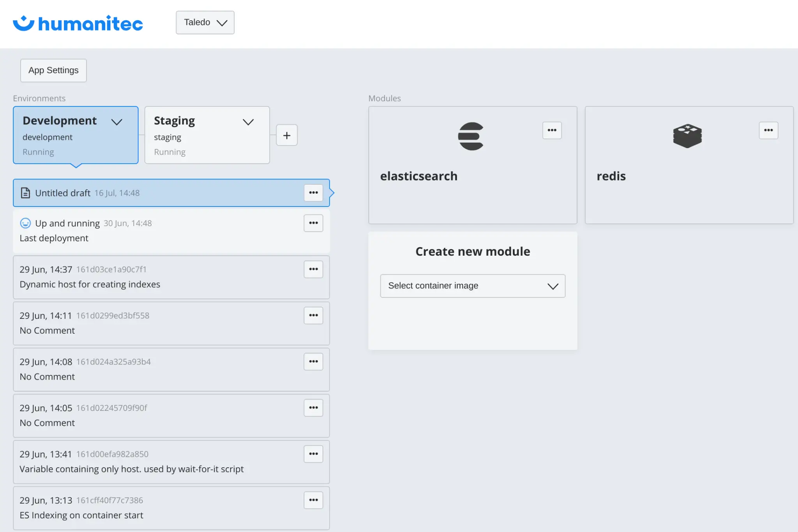This screenshot has height=532, width=798.
Task: Click the Untitled draft document icon
Action: [25, 193]
